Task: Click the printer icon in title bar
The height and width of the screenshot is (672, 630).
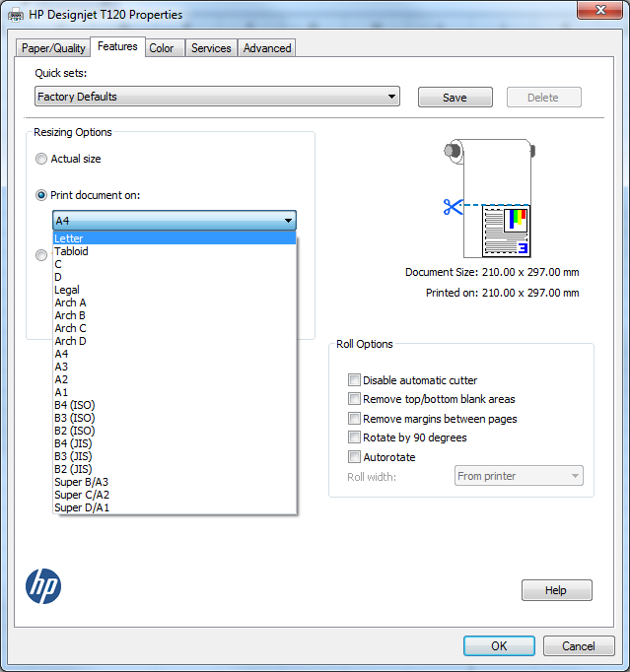Action: click(16, 16)
